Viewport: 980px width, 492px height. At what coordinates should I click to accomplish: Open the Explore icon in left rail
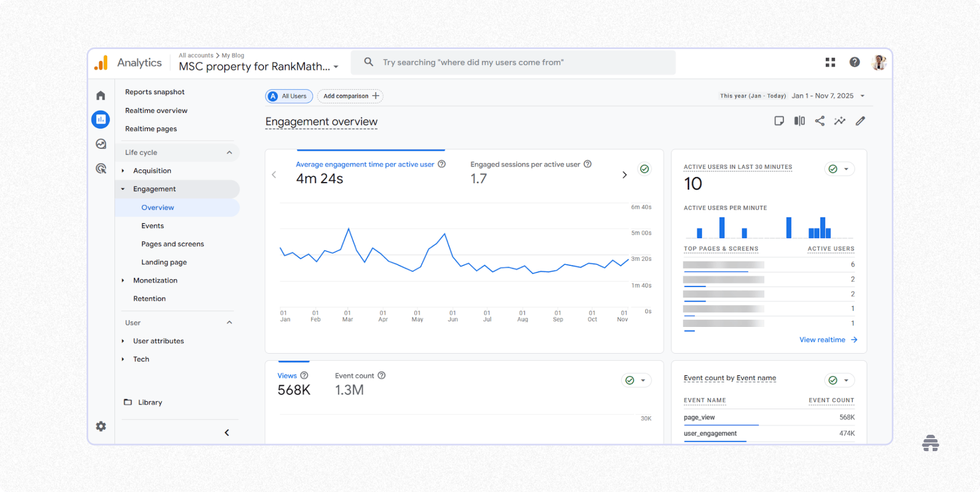[x=101, y=144]
